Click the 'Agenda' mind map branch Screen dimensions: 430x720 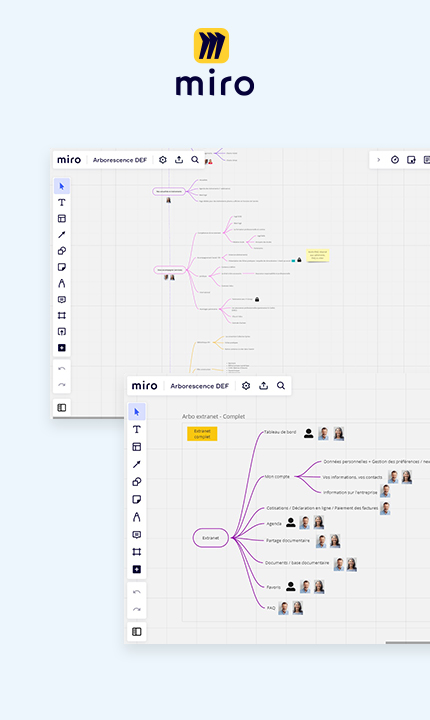coord(274,524)
